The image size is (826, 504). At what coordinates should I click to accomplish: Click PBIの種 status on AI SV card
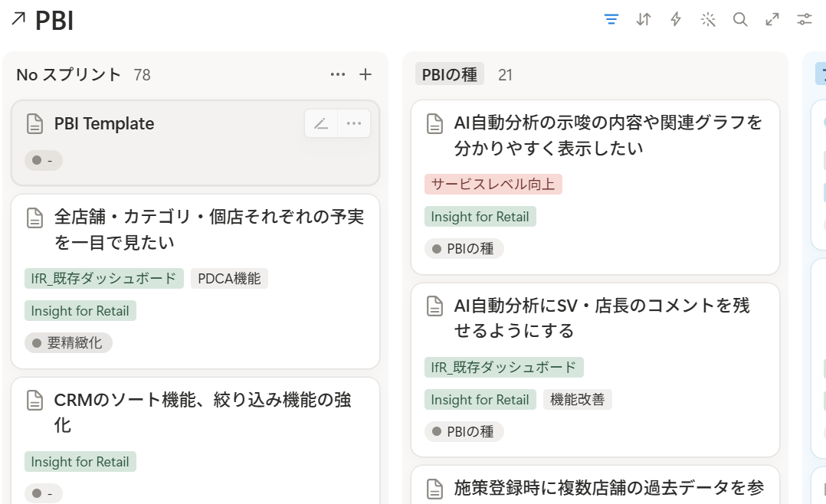(464, 432)
